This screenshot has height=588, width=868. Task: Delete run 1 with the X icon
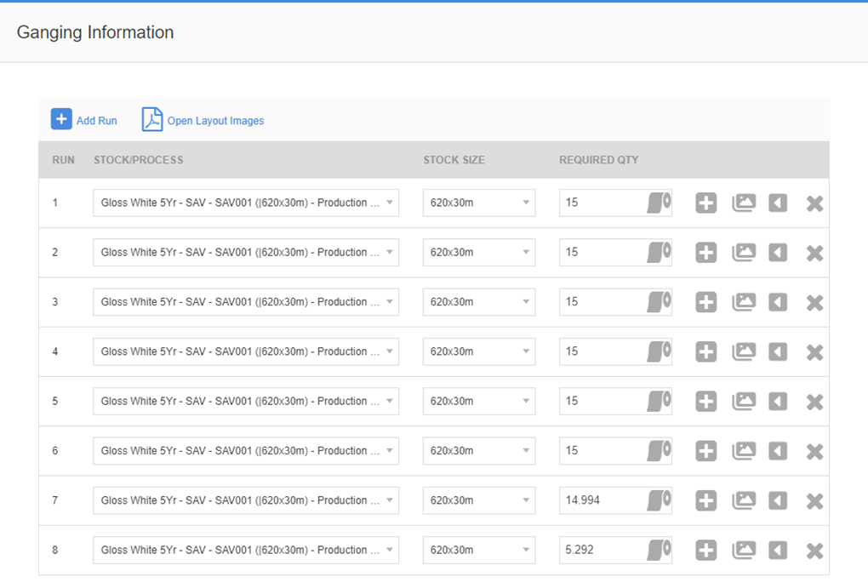(x=814, y=203)
